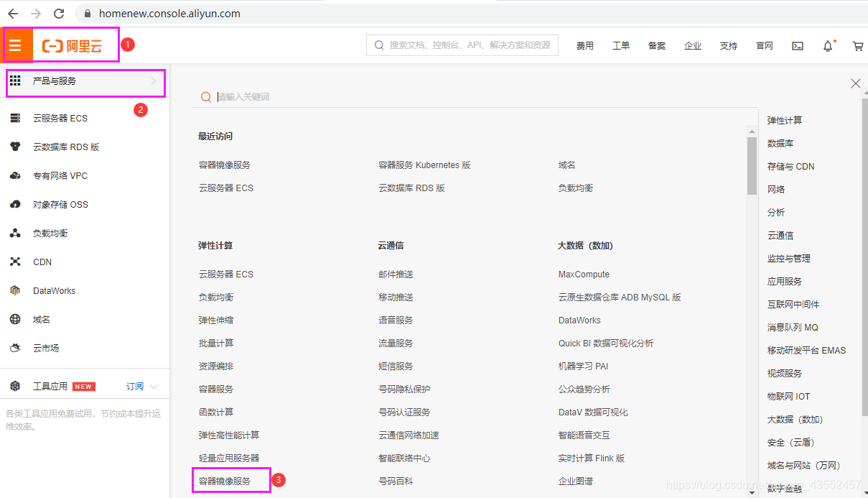
Task: Open the 工单 menu
Action: [621, 46]
